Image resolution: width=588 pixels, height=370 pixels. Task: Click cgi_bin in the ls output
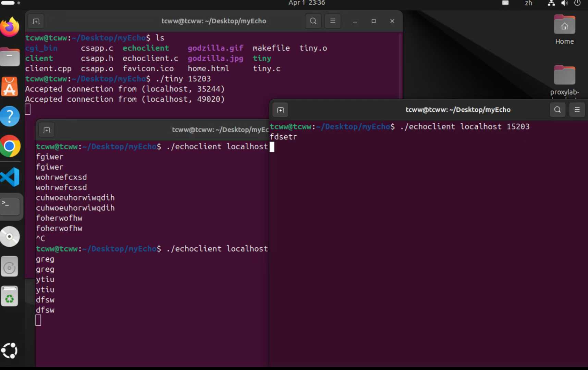[x=41, y=48]
